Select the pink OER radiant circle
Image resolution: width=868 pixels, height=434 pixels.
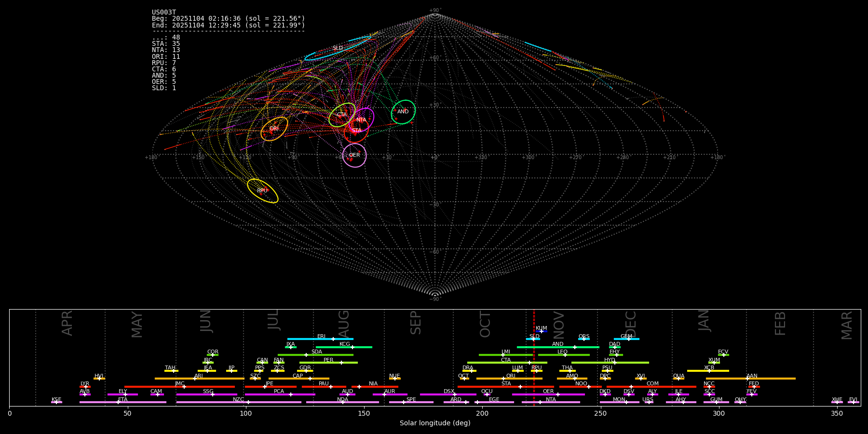354,155
